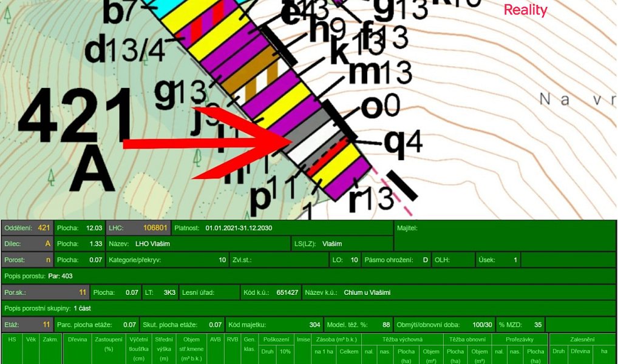Image resolution: width=618 pixels, height=364 pixels.
Task: Select the Skut. plocha etáže cell
Action: coord(182,325)
